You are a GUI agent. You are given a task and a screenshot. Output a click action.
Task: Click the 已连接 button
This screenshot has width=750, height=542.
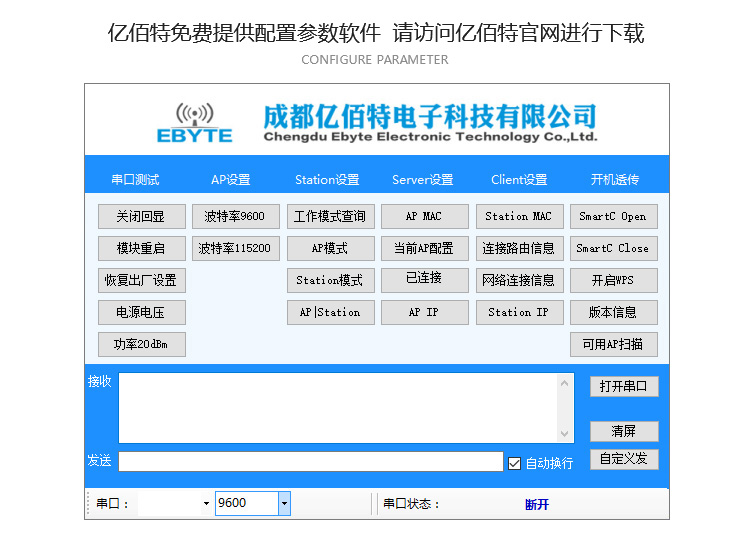425,280
